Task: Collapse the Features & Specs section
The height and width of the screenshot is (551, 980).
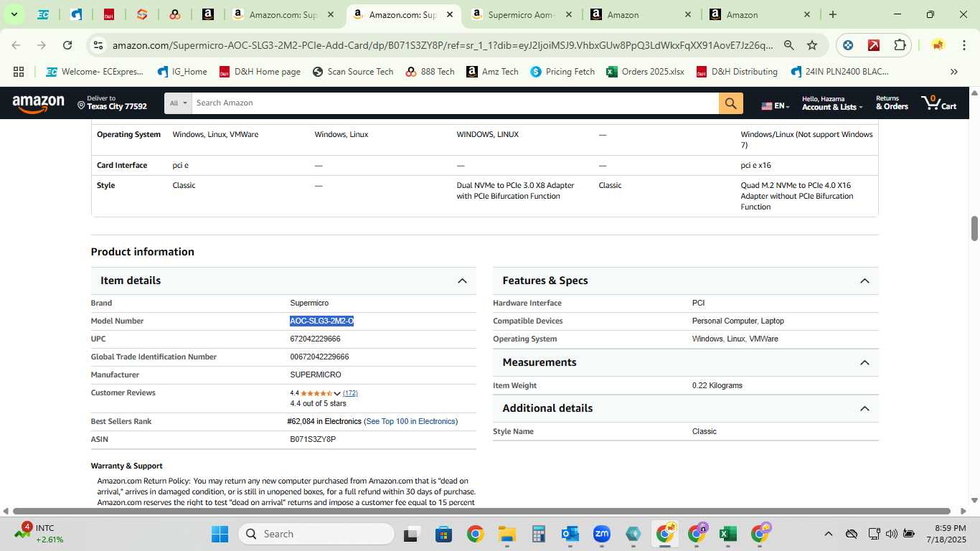Action: 864,281
